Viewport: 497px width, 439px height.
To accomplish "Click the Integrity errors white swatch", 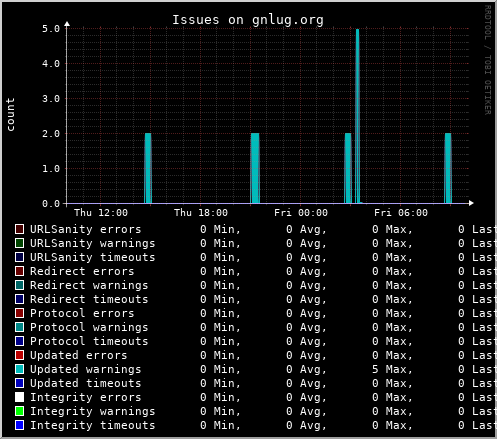I will click(19, 397).
